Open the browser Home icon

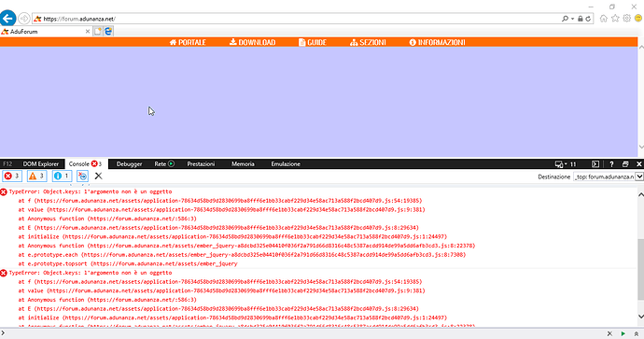[603, 19]
